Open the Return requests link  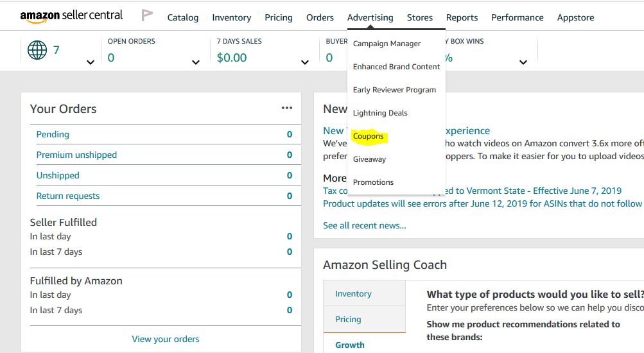[x=68, y=196]
